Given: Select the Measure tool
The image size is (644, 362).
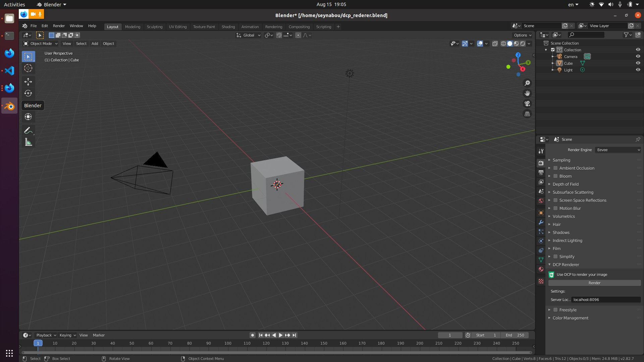Looking at the screenshot, I should pyautogui.click(x=28, y=142).
